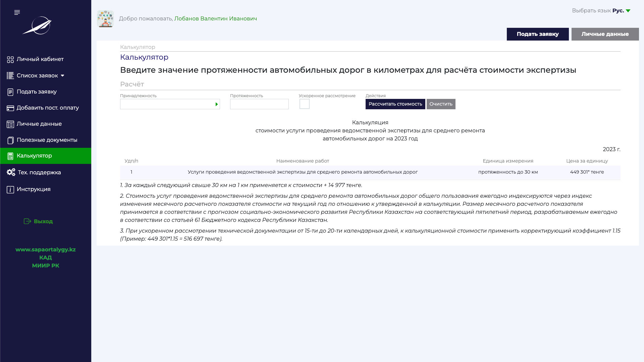The height and width of the screenshot is (362, 644).
Task: Open the language selector Рус. dropdown
Action: (x=621, y=11)
